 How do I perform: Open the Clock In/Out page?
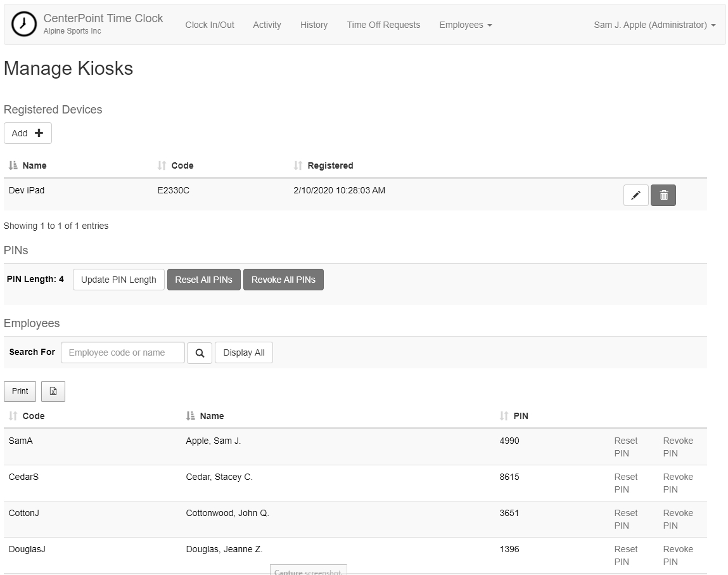tap(210, 25)
